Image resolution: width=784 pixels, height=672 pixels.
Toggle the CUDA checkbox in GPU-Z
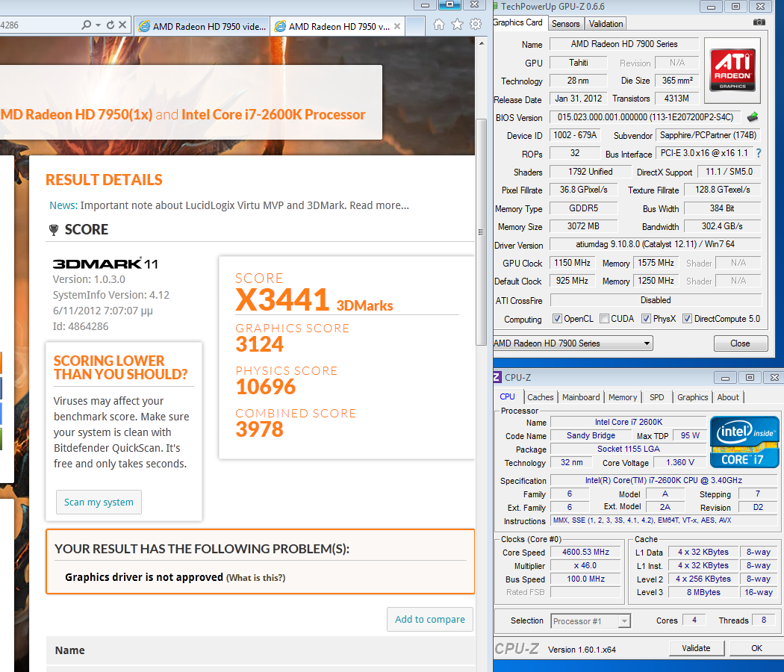[x=604, y=319]
